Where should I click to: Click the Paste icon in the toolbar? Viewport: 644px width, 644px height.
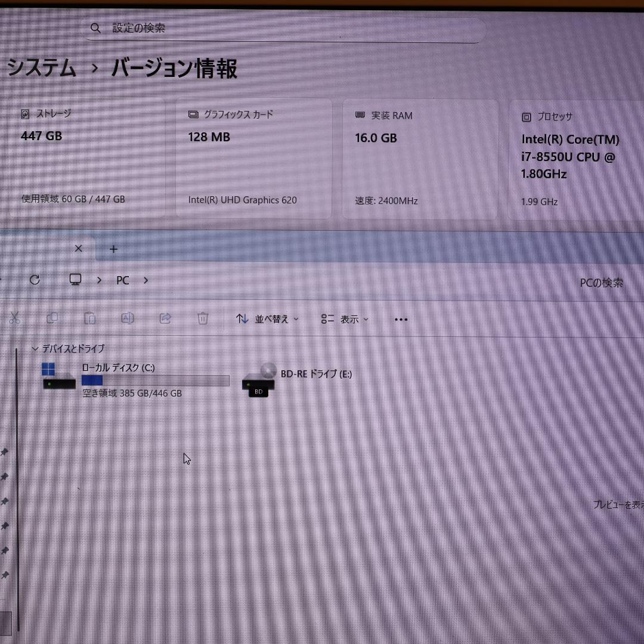tap(90, 318)
